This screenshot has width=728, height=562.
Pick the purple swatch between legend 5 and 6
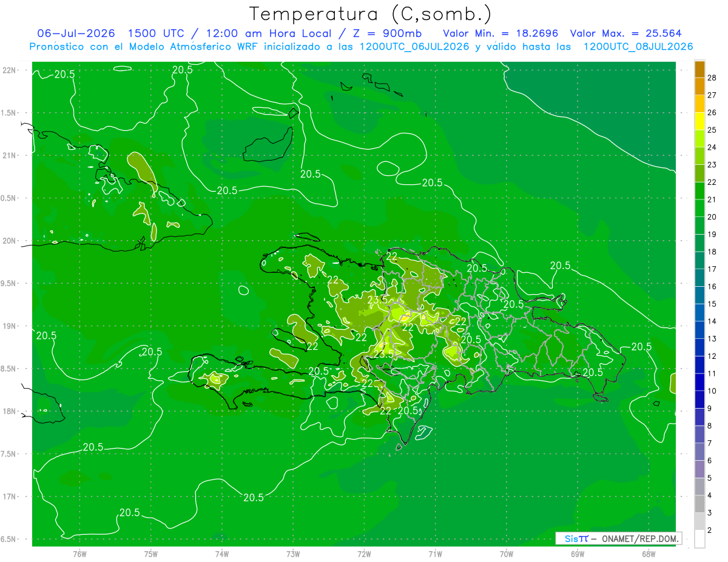tap(699, 469)
